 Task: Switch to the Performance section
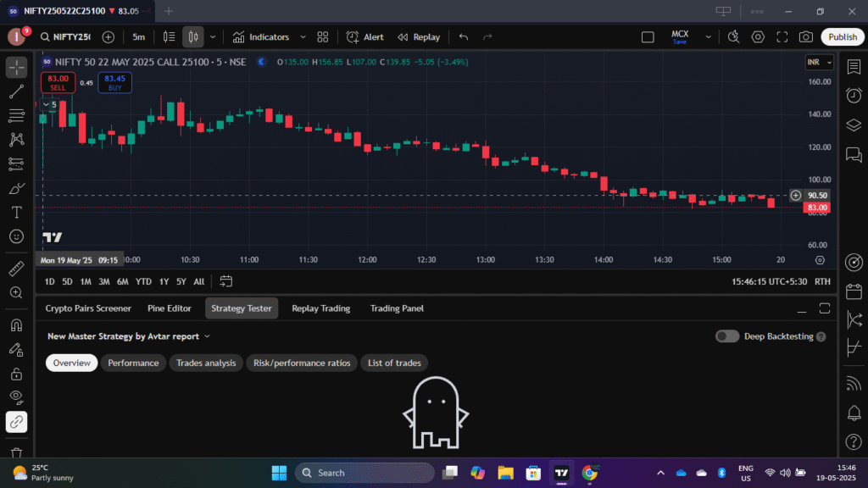pyautogui.click(x=133, y=363)
